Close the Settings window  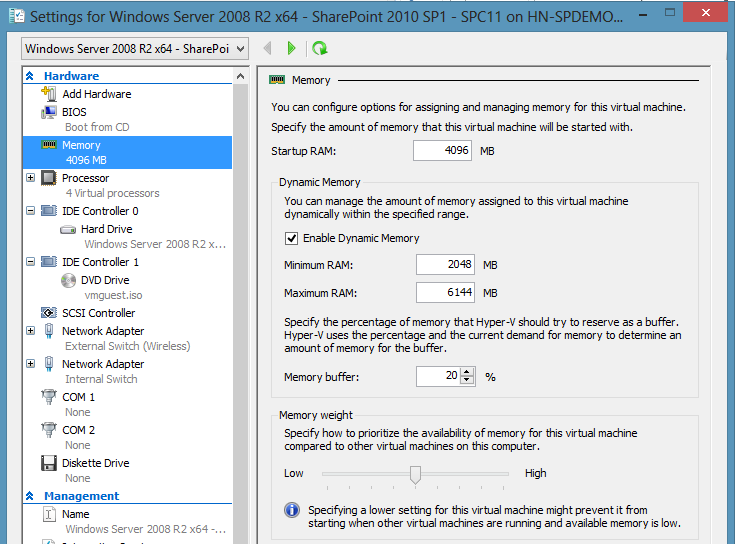click(x=706, y=13)
